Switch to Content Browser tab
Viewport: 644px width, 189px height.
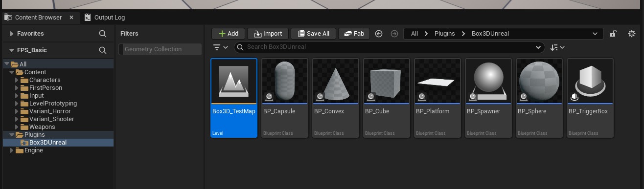[38, 17]
